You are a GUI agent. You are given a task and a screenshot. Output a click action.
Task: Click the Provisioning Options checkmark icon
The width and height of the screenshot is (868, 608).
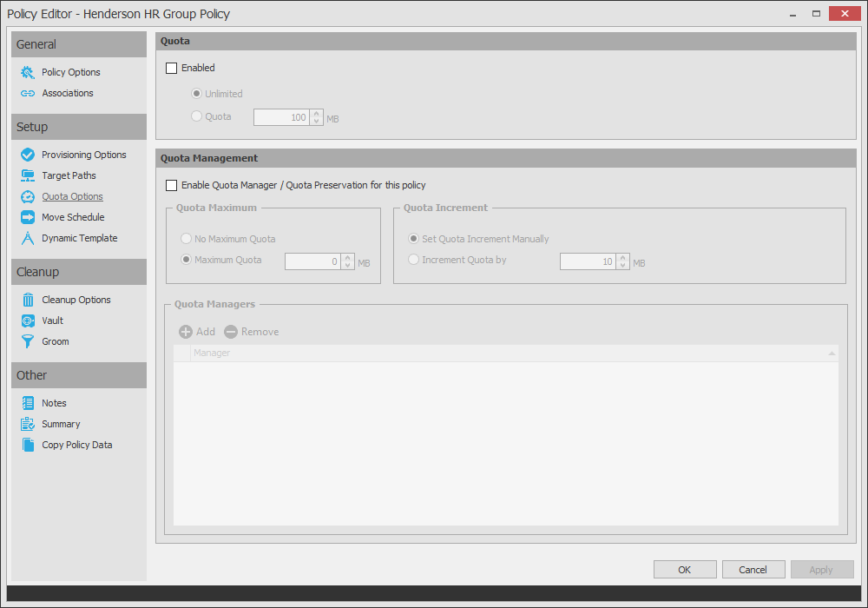pos(28,155)
